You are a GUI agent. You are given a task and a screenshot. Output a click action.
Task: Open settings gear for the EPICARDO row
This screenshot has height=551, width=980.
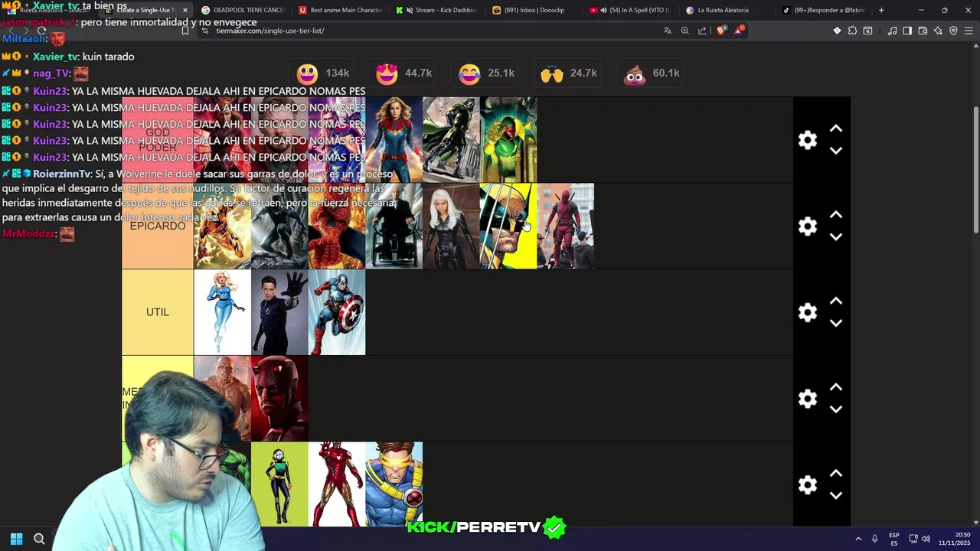pos(808,227)
